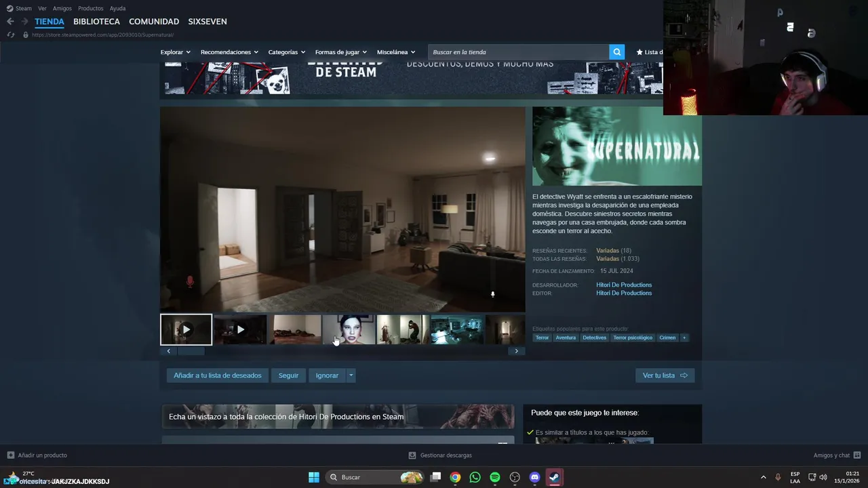The width and height of the screenshot is (868, 488).
Task: Click the volume speaker icon in tray
Action: 823,477
